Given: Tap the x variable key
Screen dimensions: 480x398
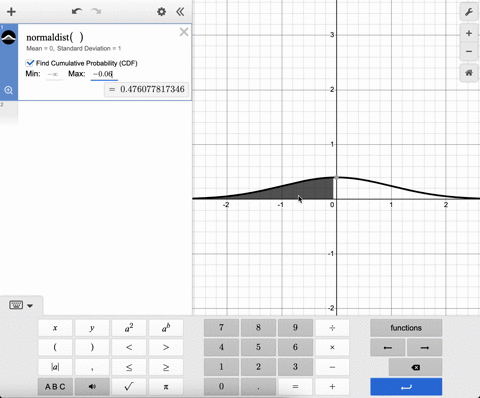Looking at the screenshot, I should click(x=55, y=328).
